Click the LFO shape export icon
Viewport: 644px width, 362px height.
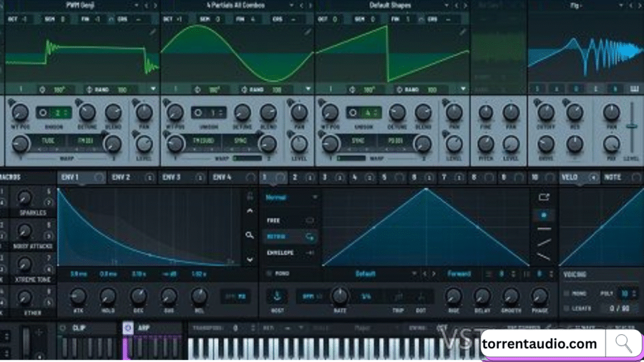[x=544, y=197]
